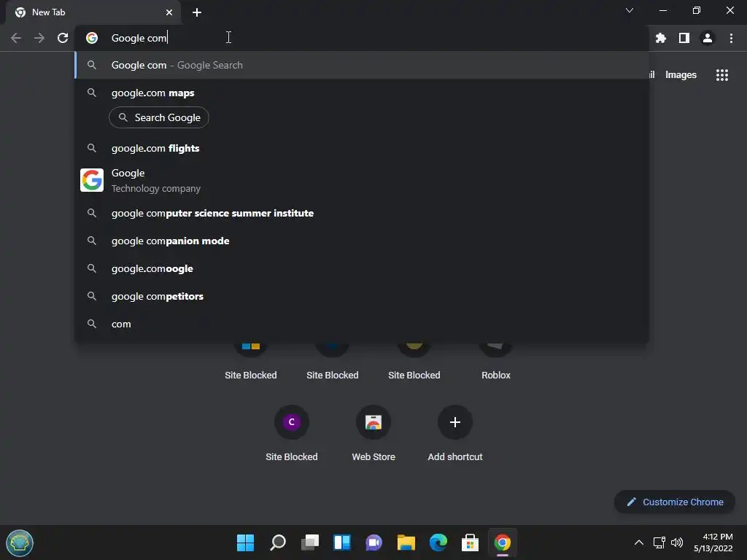Select 'Google com - Google Search' suggestion
The image size is (747, 560).
coord(362,65)
